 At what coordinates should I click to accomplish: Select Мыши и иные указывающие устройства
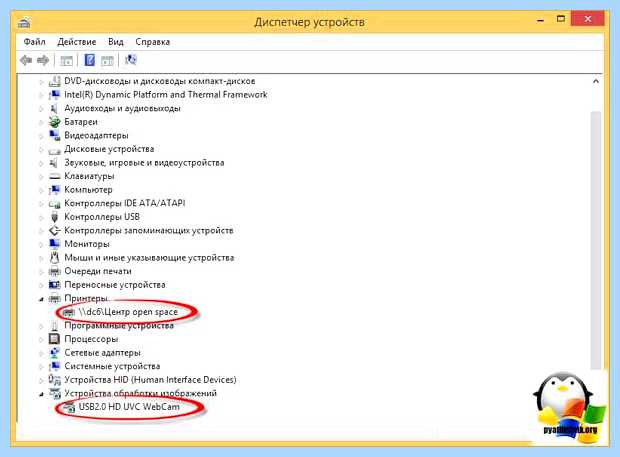click(x=149, y=257)
